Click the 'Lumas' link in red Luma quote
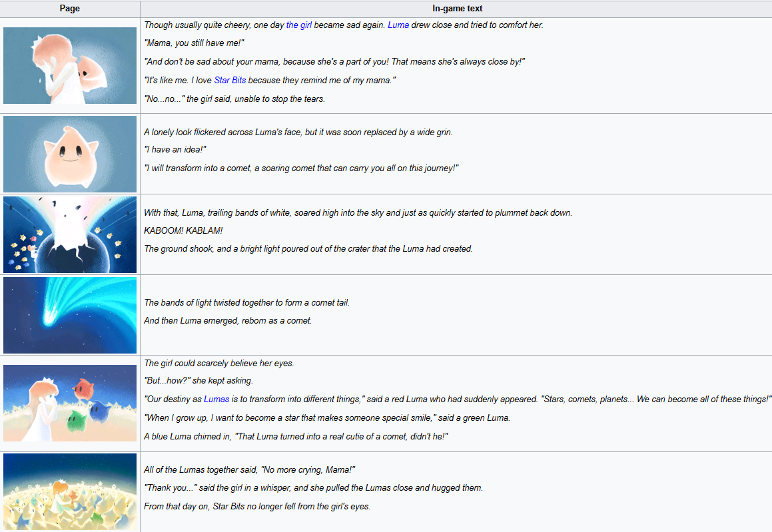 (216, 399)
